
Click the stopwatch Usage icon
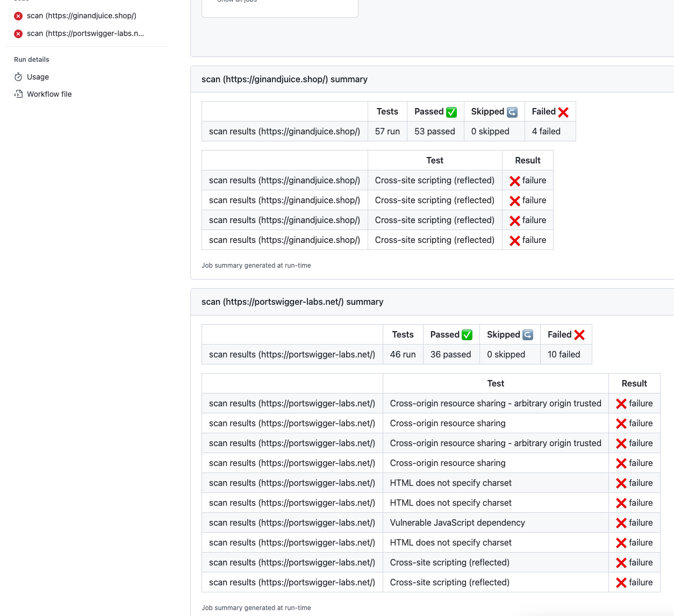[18, 77]
